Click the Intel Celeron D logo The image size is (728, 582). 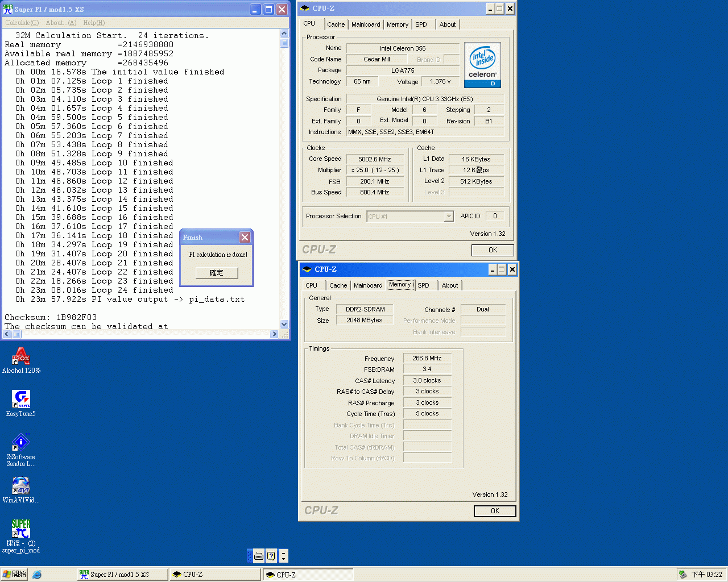pos(482,65)
